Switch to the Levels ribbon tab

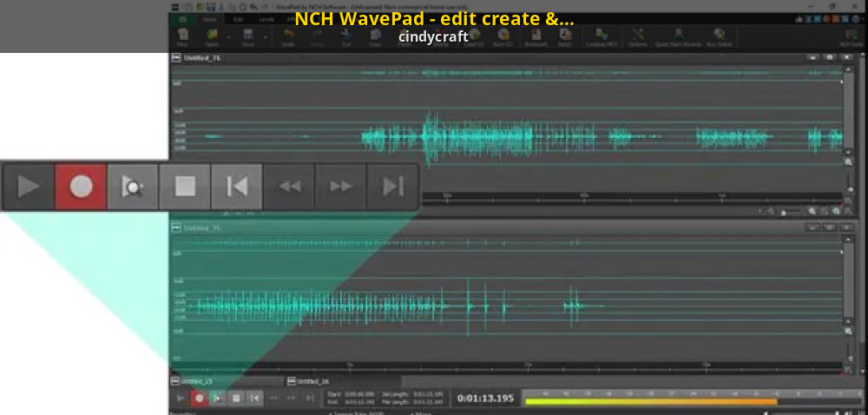(x=266, y=19)
